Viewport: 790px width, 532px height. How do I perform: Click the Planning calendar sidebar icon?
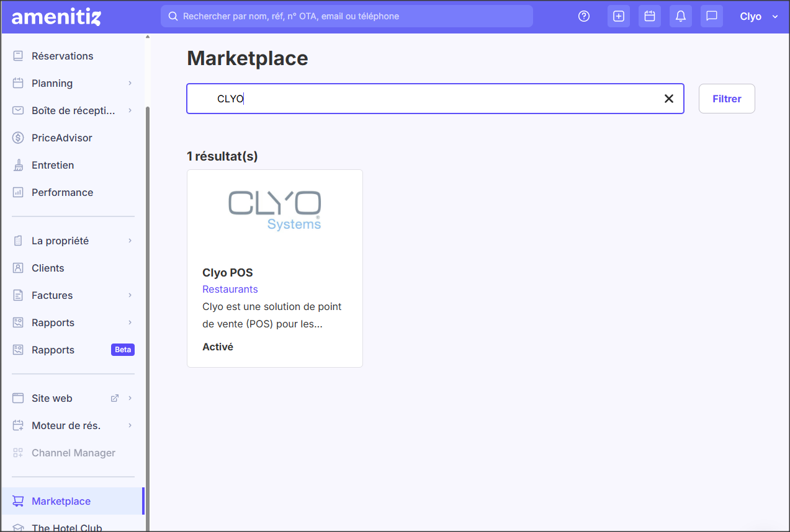[x=18, y=83]
